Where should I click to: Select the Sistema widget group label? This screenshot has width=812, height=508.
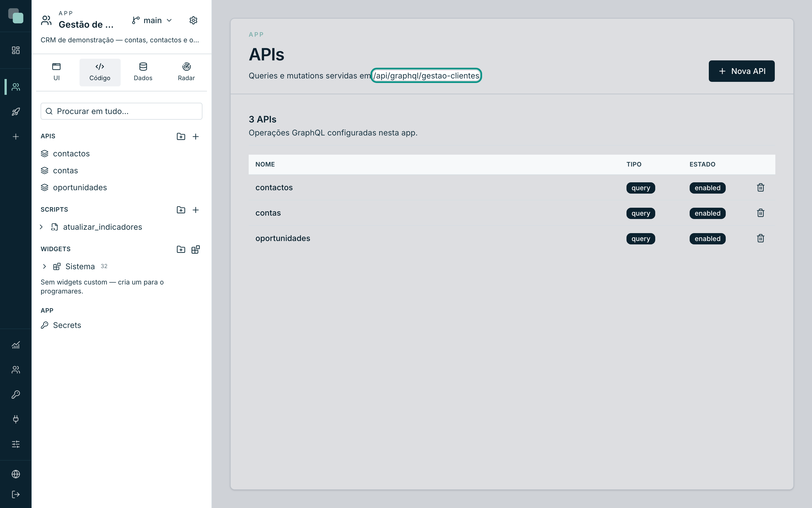click(80, 266)
